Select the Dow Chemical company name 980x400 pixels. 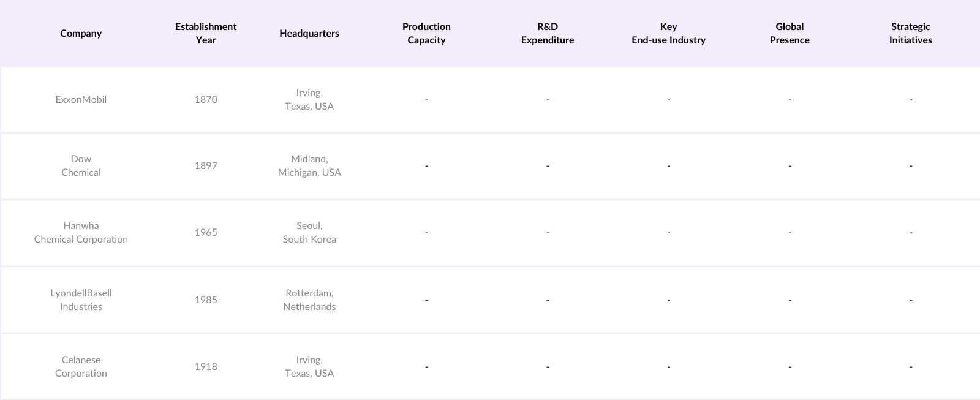pyautogui.click(x=81, y=166)
